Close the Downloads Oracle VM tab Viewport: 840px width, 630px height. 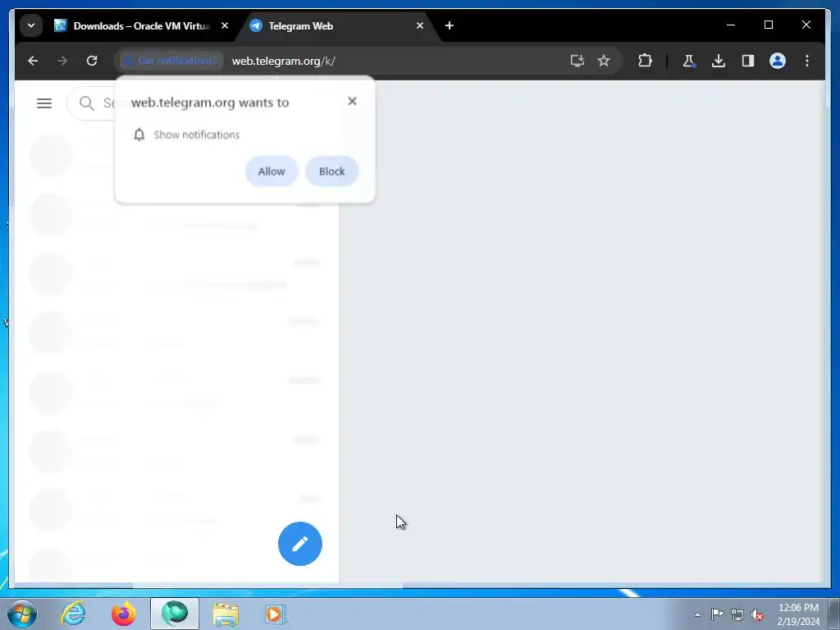click(x=225, y=25)
